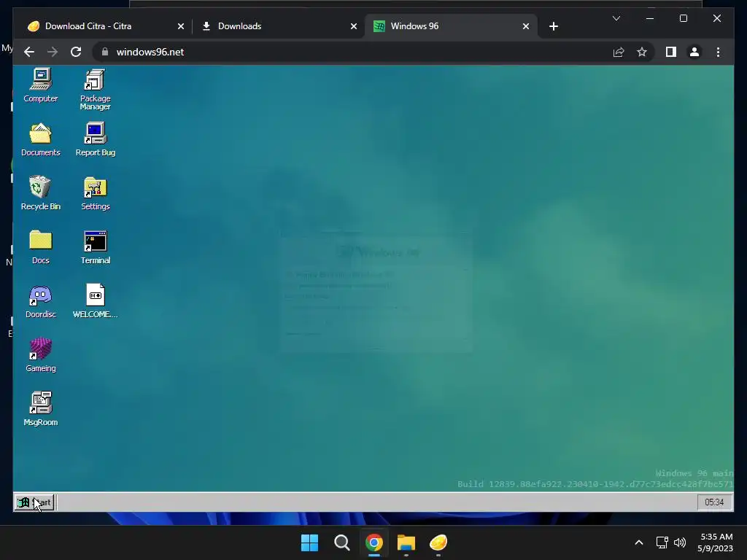This screenshot has width=747, height=560.
Task: Open the Chrome three-dot menu
Action: click(x=718, y=52)
